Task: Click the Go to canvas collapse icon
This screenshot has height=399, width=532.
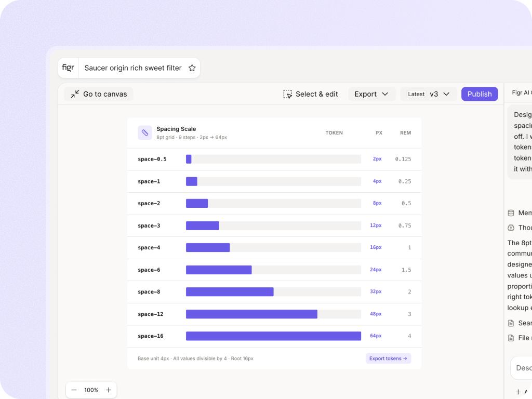Action: [x=75, y=94]
